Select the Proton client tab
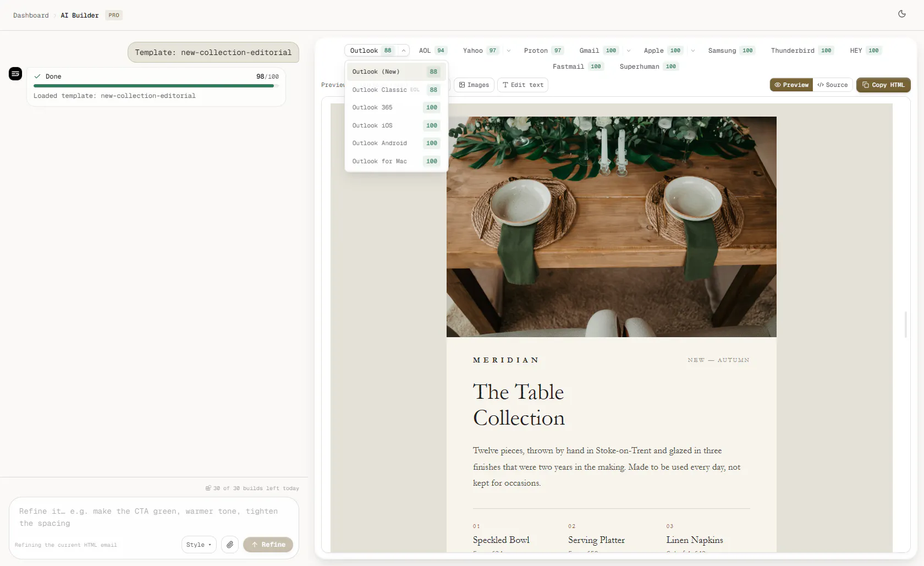Screen dimensions: 924x566 coord(543,51)
